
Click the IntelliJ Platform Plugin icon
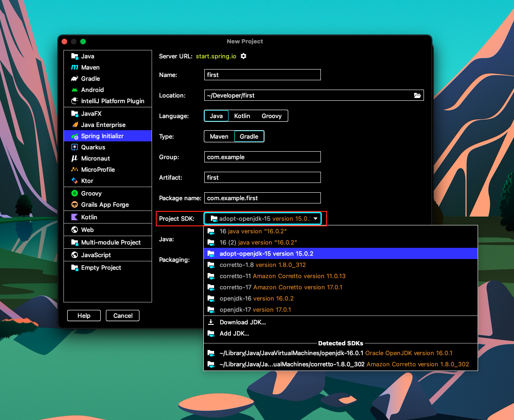pos(75,101)
